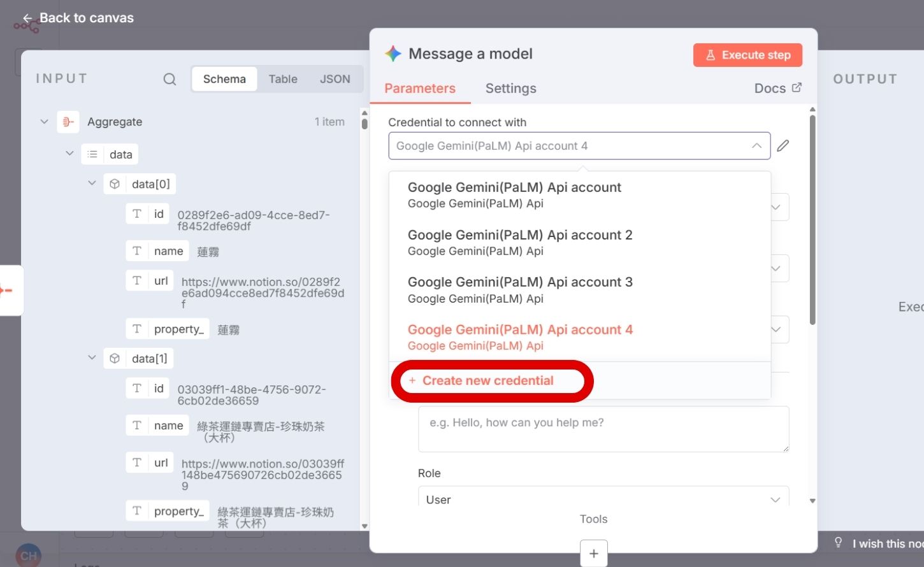Click the flask icon on Execute step
924x567 pixels.
coord(711,55)
